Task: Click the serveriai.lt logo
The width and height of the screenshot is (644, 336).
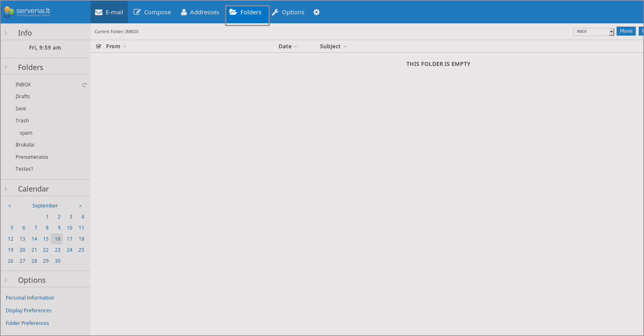Action: tap(27, 12)
